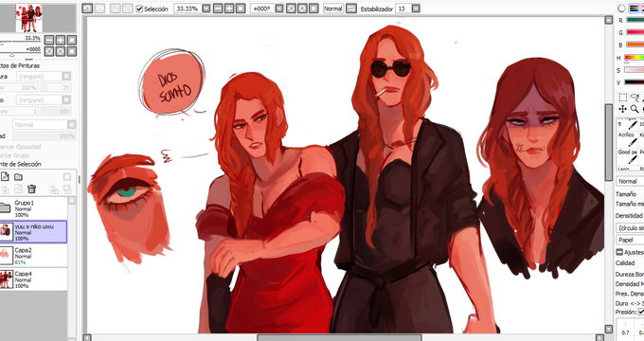Image resolution: width=644 pixels, height=341 pixels.
Task: Open the zoom percentage dropdown
Action: 206,9
